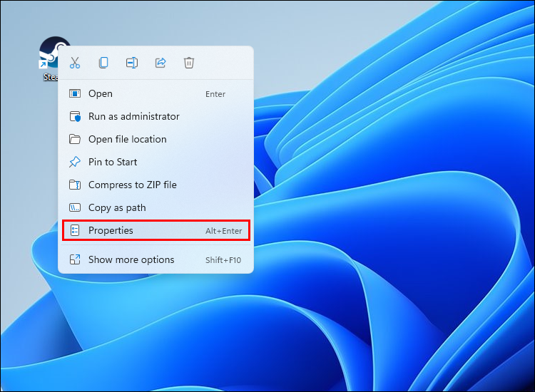This screenshot has height=392, width=535.
Task: Click the Share icon in context menu
Action: [160, 63]
